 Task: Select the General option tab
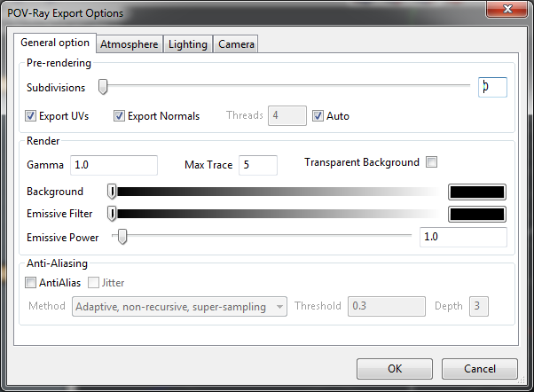click(55, 43)
